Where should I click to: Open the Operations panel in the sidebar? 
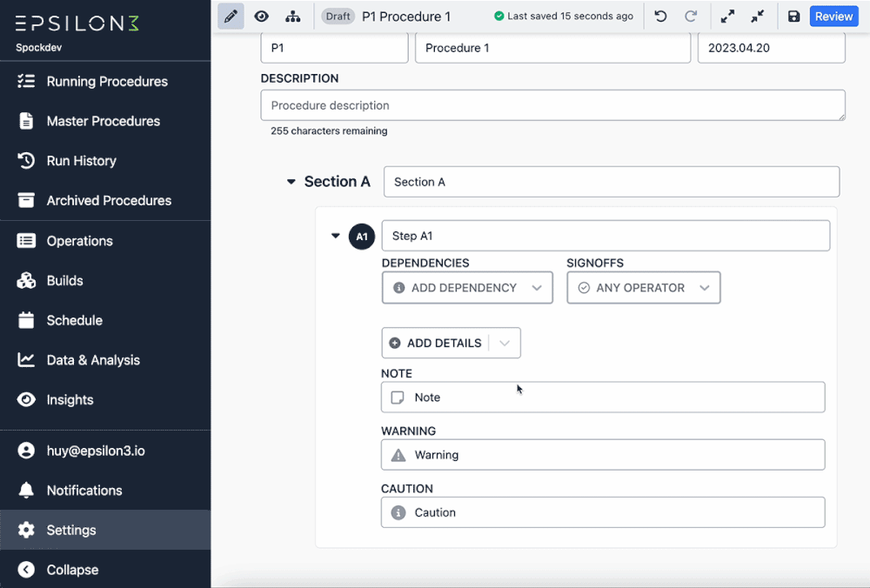[80, 240]
